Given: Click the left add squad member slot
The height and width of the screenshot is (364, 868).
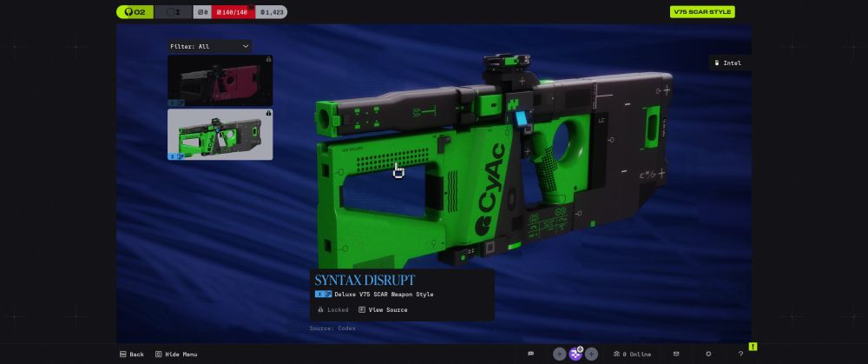Looking at the screenshot, I should tap(560, 354).
